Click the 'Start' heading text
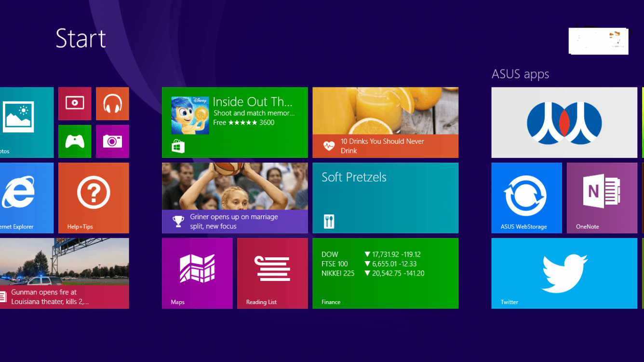Viewport: 644px width, 362px height. [x=80, y=38]
